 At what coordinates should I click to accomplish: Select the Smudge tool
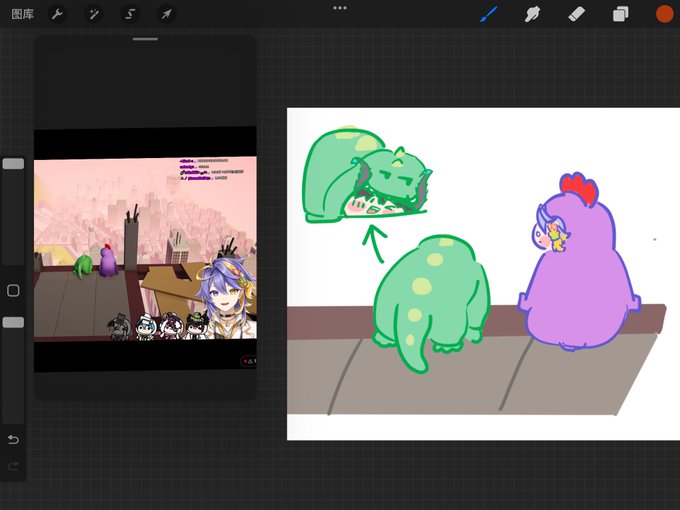[532, 14]
